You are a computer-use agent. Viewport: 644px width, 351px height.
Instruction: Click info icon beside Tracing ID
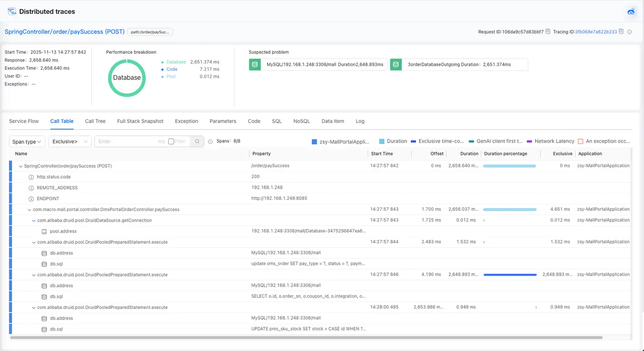629,32
